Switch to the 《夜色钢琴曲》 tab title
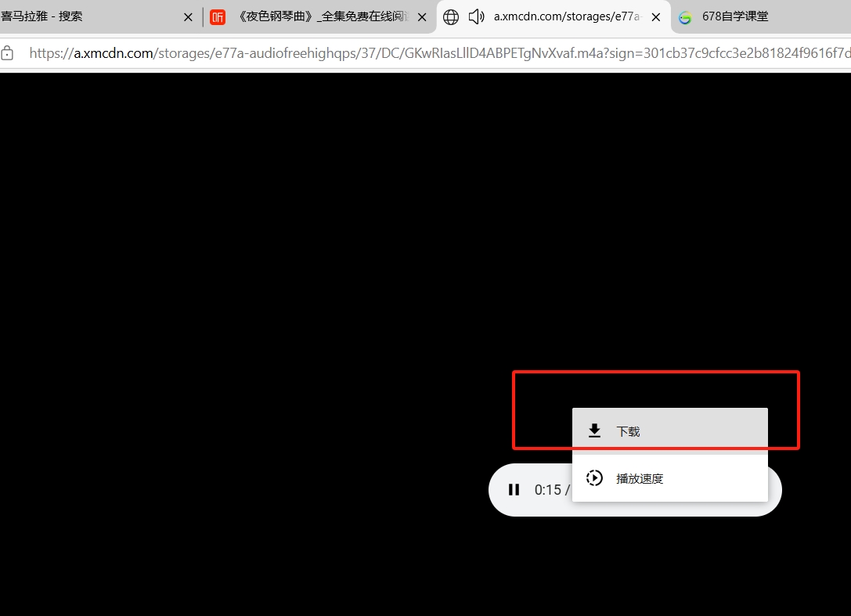851x616 pixels. 323,16
